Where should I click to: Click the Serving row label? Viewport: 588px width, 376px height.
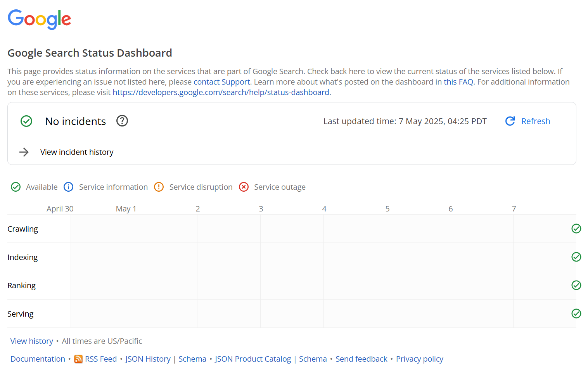pos(21,314)
